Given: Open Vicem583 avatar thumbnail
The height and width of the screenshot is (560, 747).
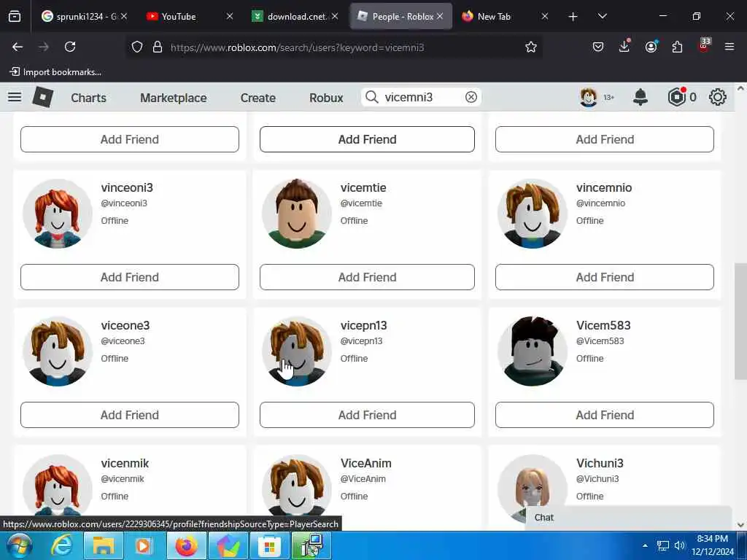Looking at the screenshot, I should 533,351.
